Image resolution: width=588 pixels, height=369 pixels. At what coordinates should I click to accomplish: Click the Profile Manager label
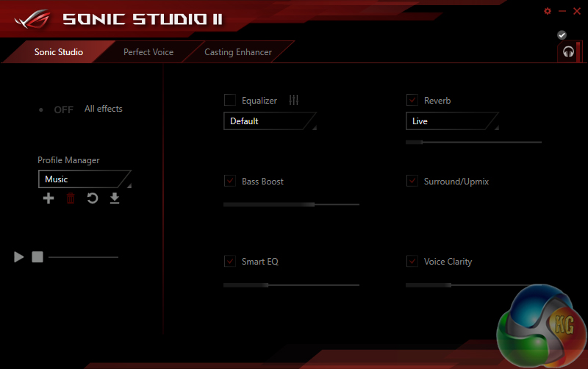click(68, 160)
